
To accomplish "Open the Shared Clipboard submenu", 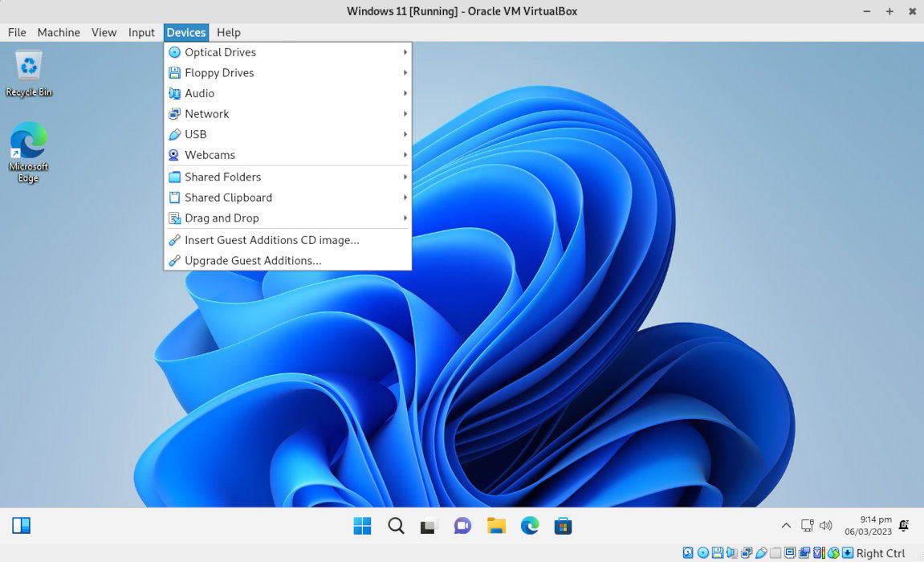I will [230, 197].
